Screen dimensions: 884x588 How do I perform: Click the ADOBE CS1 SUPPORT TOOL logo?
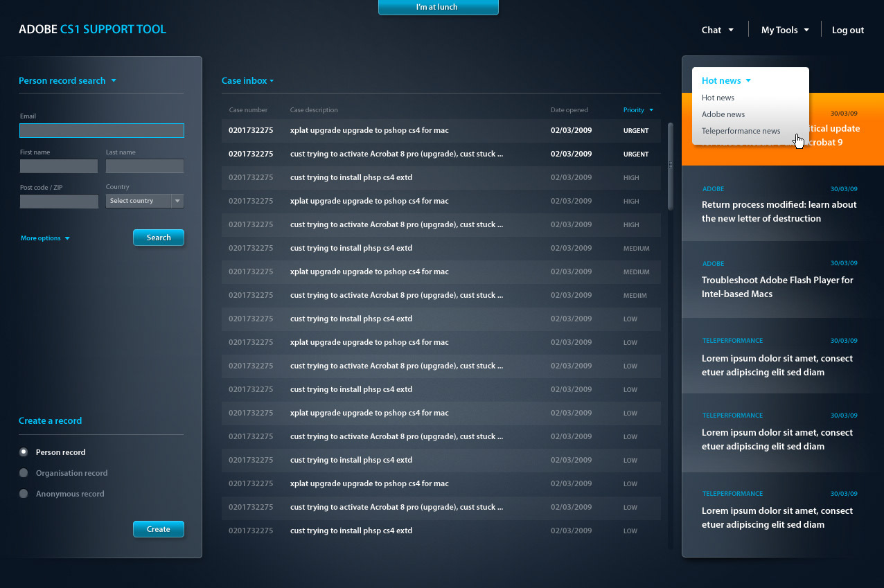(92, 29)
